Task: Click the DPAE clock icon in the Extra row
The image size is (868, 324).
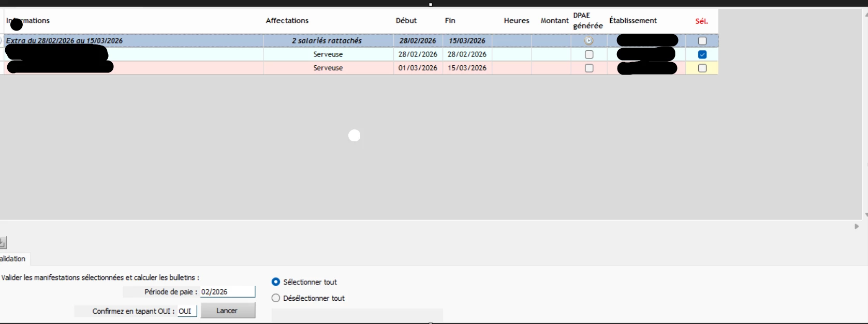Action: pyautogui.click(x=589, y=40)
